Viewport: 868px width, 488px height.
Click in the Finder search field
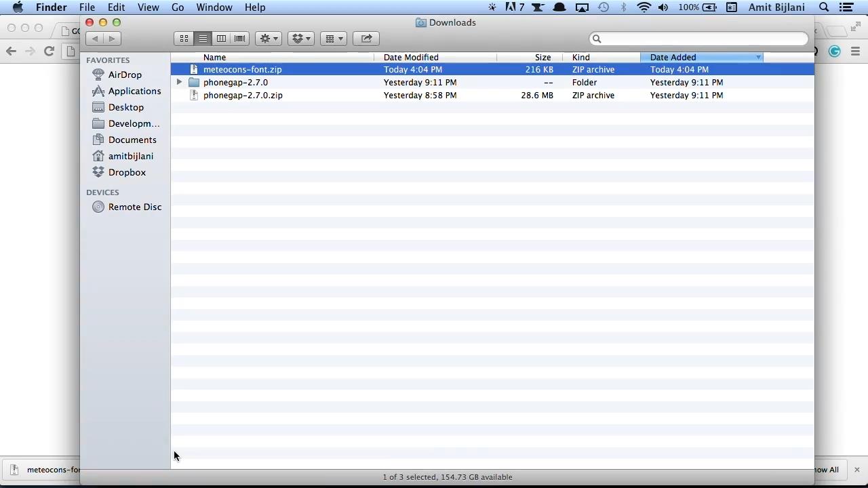click(x=699, y=39)
